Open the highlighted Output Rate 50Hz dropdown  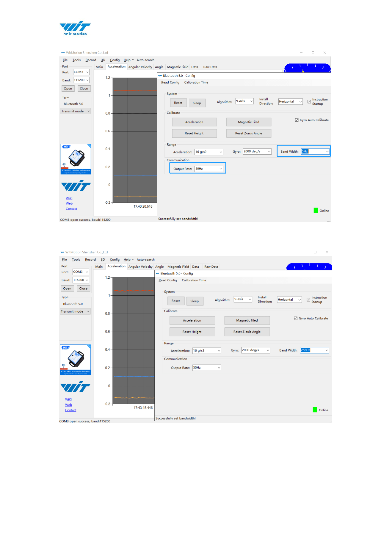coord(209,169)
